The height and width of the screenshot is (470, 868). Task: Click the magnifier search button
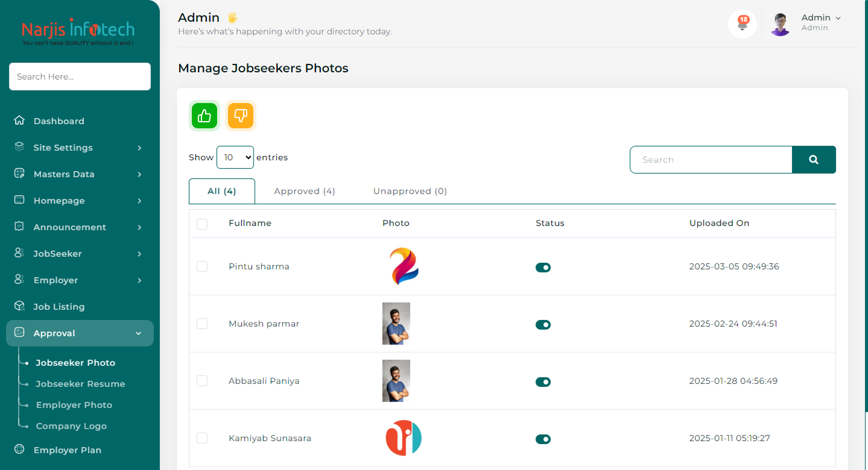pyautogui.click(x=814, y=160)
